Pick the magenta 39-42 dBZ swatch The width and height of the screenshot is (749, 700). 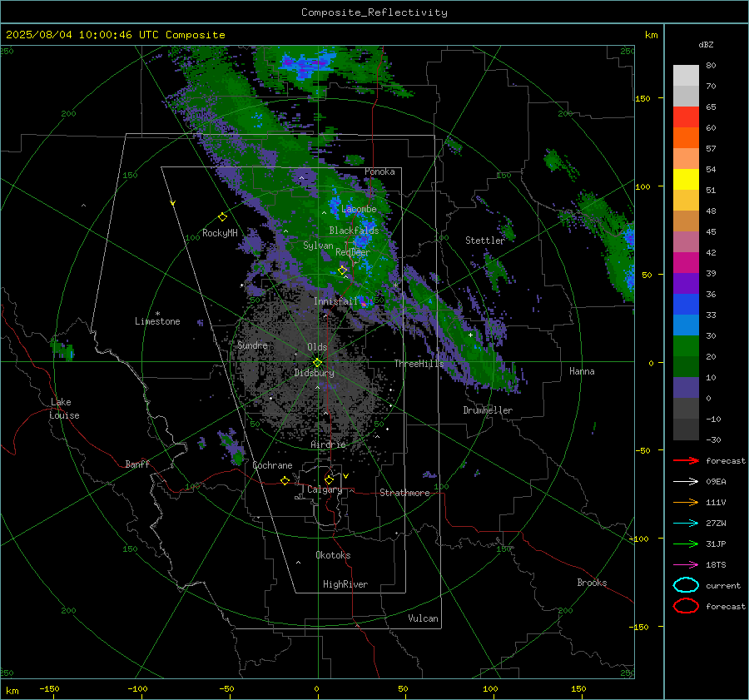[686, 263]
